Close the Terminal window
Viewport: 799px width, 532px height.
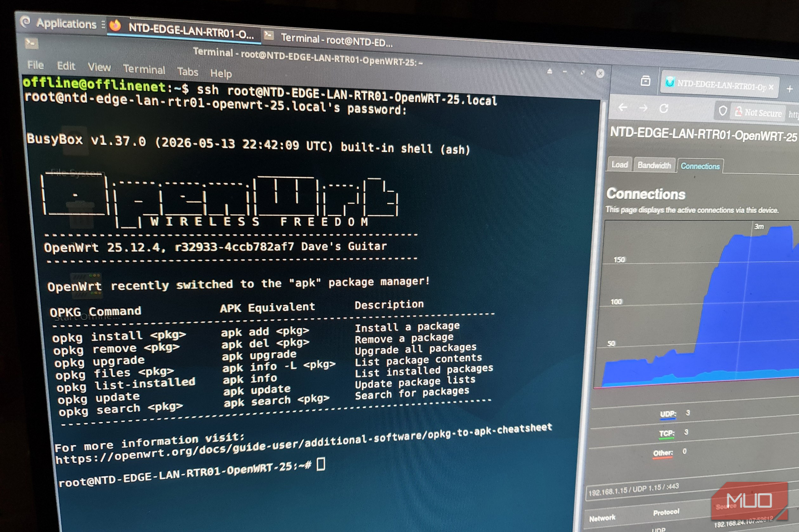coord(600,73)
